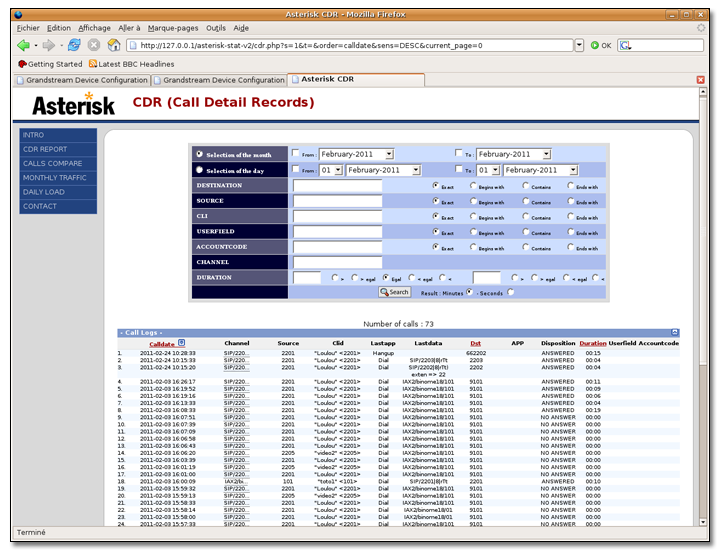Enable the month From checkbox
The height and width of the screenshot is (555, 721).
click(296, 153)
